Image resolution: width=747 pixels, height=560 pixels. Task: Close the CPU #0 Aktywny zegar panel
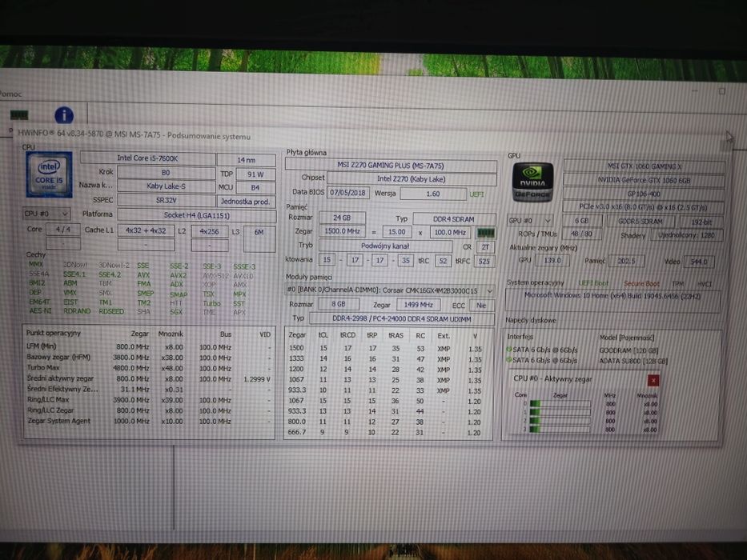pyautogui.click(x=653, y=380)
